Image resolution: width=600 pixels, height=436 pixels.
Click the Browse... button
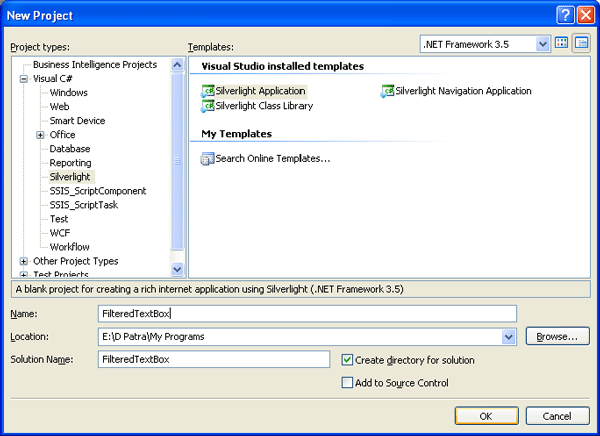(x=557, y=336)
